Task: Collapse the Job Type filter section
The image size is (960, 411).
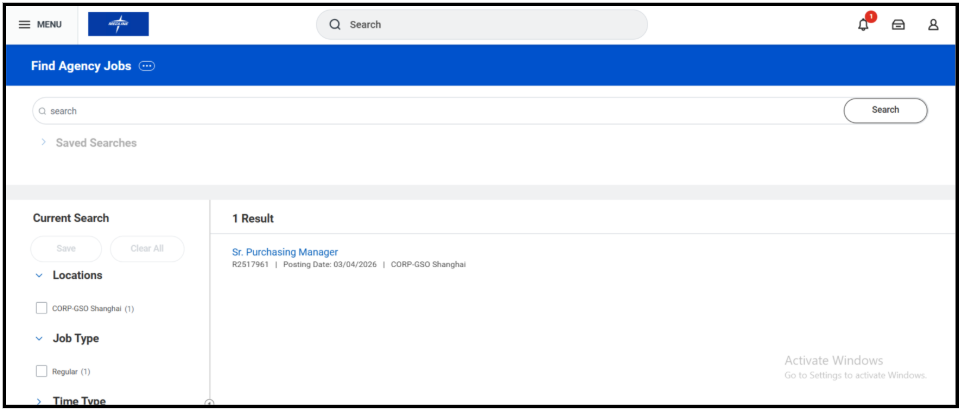Action: pyautogui.click(x=39, y=339)
